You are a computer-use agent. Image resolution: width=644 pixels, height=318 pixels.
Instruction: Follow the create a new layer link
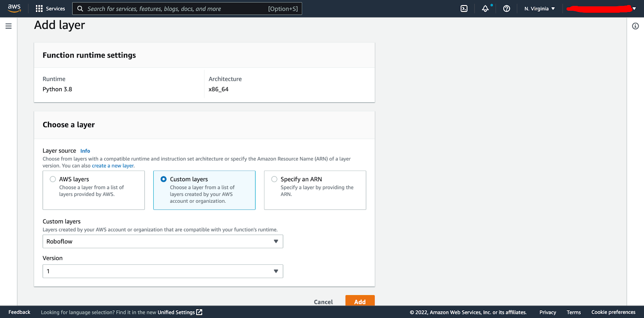(113, 166)
